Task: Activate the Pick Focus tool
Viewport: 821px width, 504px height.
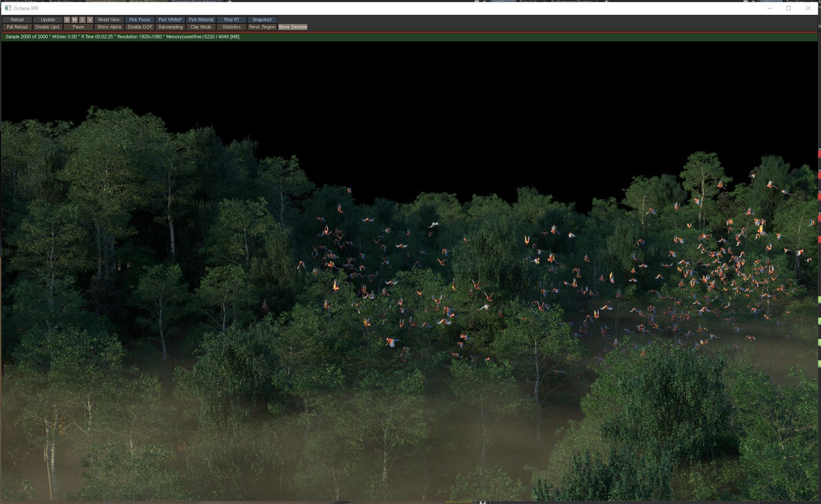Action: click(140, 20)
